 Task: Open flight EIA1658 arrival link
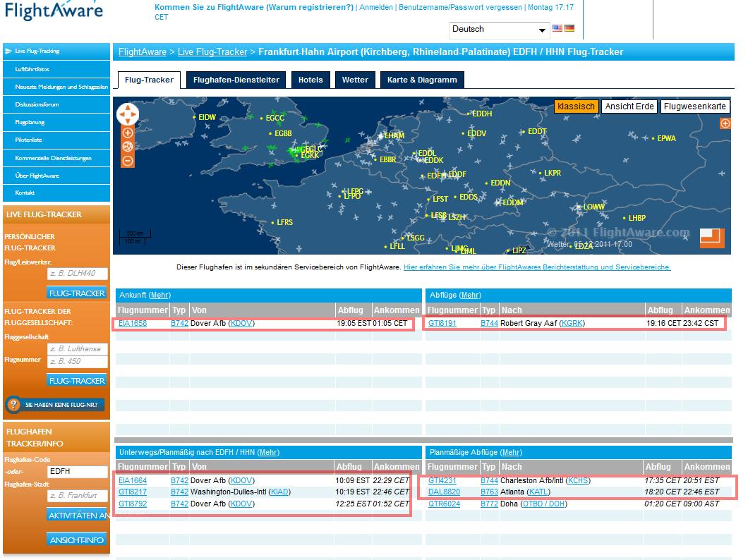(x=133, y=324)
